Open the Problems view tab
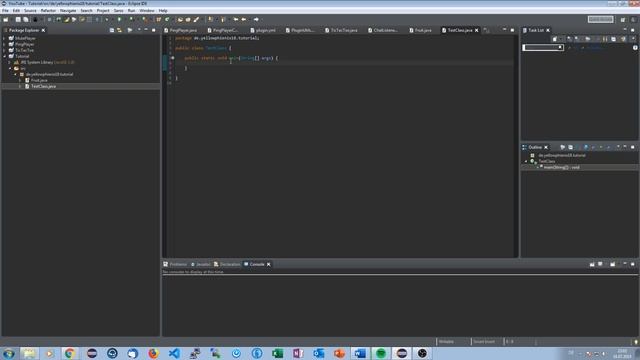The width and height of the screenshot is (640, 360). pyautogui.click(x=175, y=264)
